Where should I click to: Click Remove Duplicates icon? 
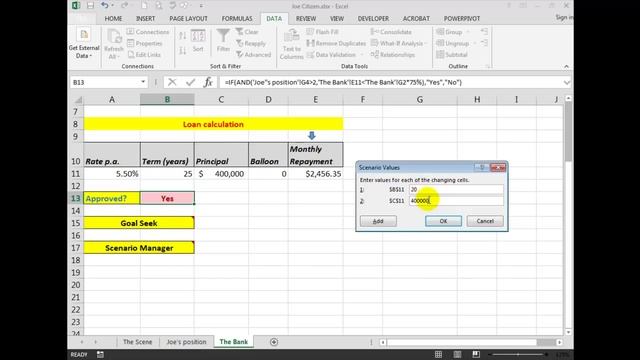coord(336,43)
